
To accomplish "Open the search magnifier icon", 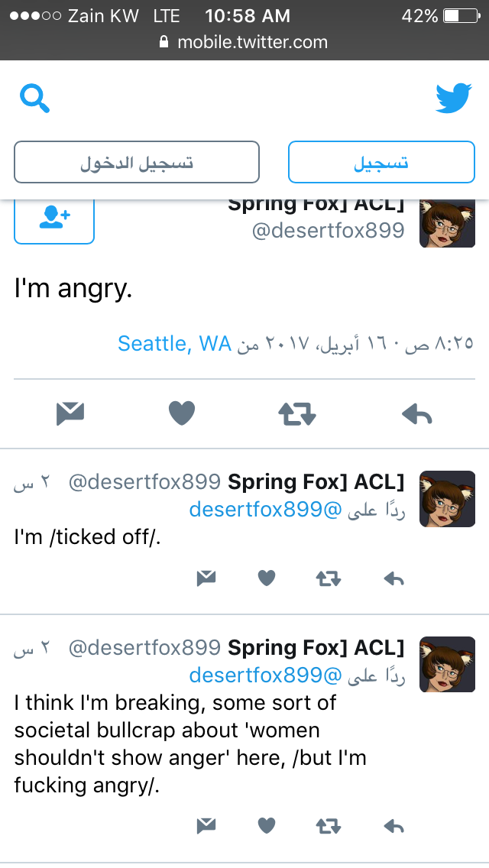I will click(35, 99).
